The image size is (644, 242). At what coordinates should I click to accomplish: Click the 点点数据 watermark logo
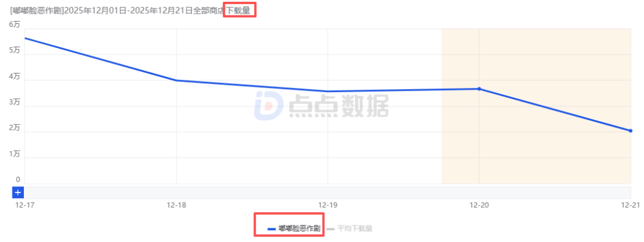tap(321, 106)
